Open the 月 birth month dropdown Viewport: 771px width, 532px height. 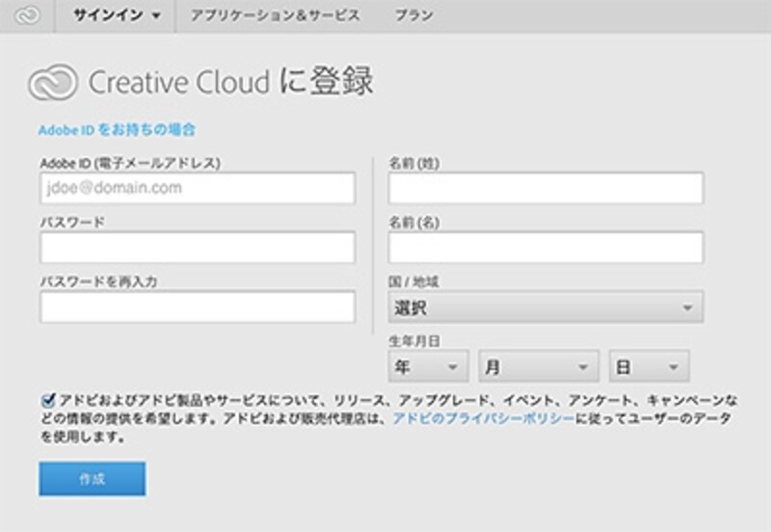(539, 366)
